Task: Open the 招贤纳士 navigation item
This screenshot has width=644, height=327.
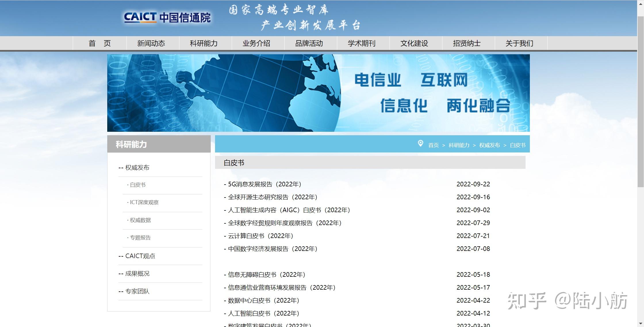Action: 467,43
